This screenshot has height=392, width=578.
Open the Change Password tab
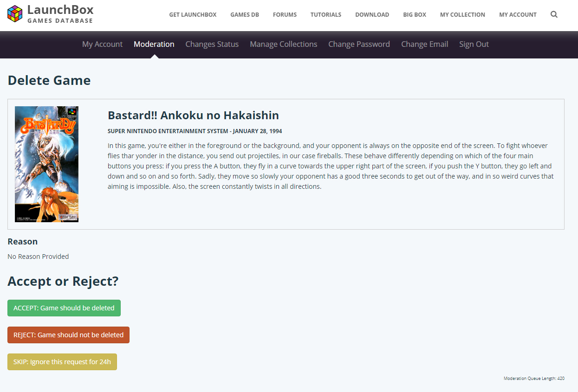[x=359, y=44]
